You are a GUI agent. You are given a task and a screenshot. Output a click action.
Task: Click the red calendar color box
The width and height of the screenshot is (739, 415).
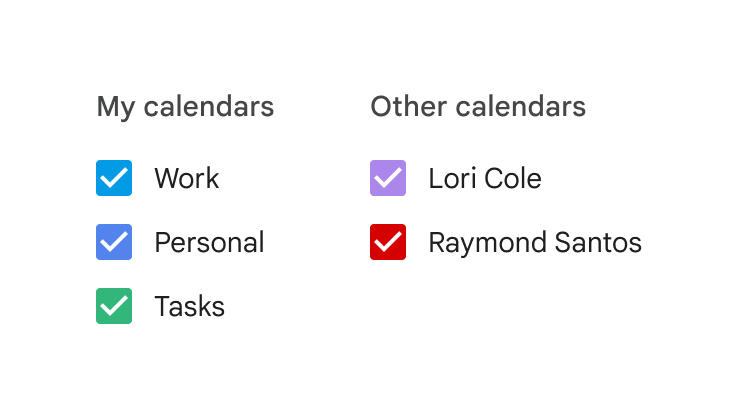tap(388, 243)
